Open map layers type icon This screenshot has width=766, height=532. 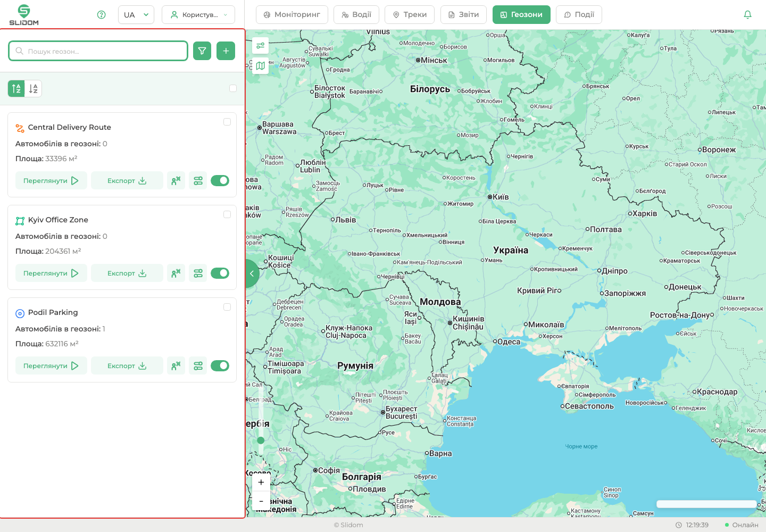click(260, 66)
